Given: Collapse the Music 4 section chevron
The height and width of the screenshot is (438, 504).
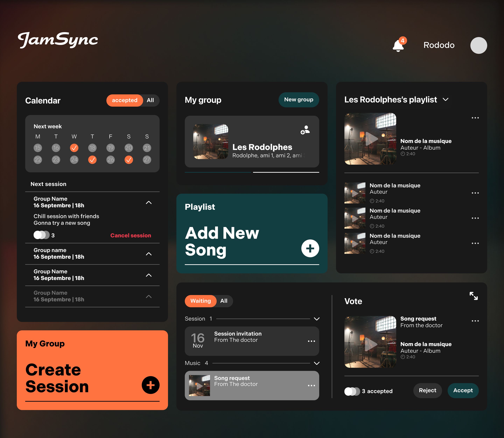Looking at the screenshot, I should point(317,363).
